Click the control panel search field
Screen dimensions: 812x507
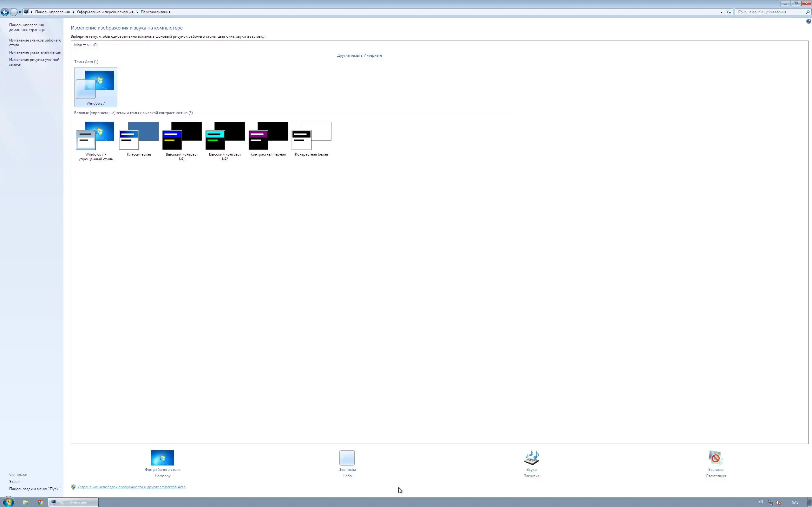click(770, 12)
